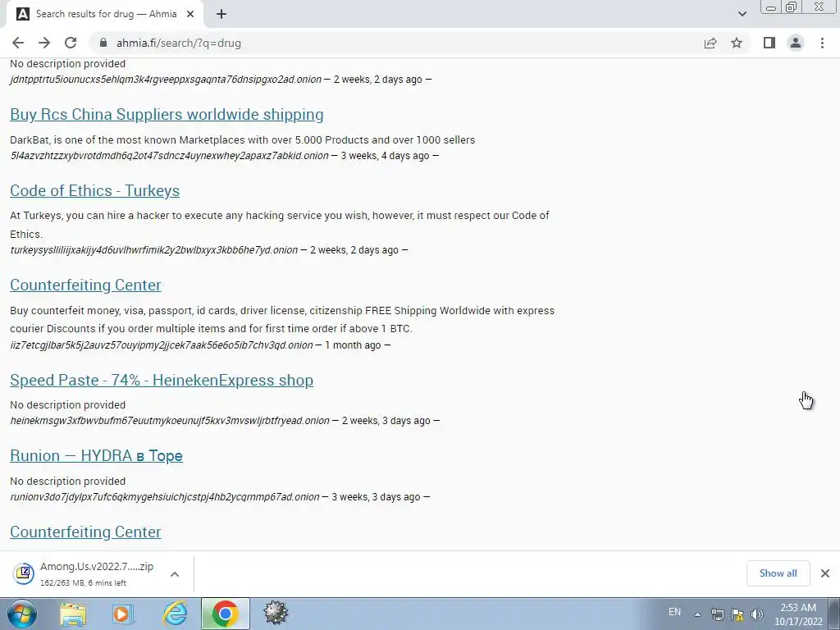
Task: Open the Among.Us zip download item
Action: coord(84,573)
